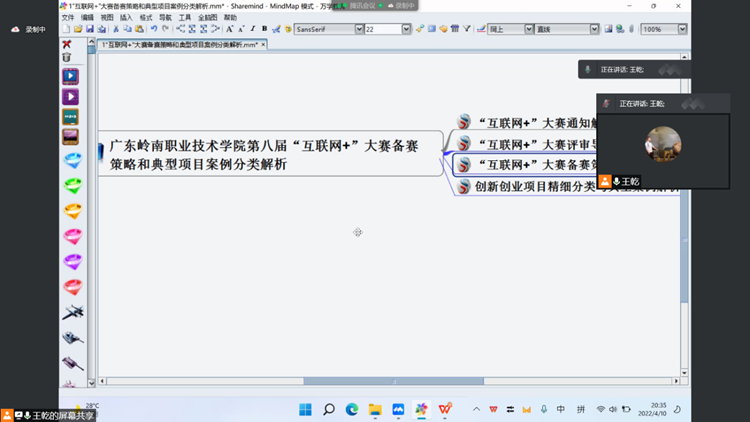Screen dimensions: 750x422
Task: Click the paperclip attachment icon
Action: tap(631, 29)
